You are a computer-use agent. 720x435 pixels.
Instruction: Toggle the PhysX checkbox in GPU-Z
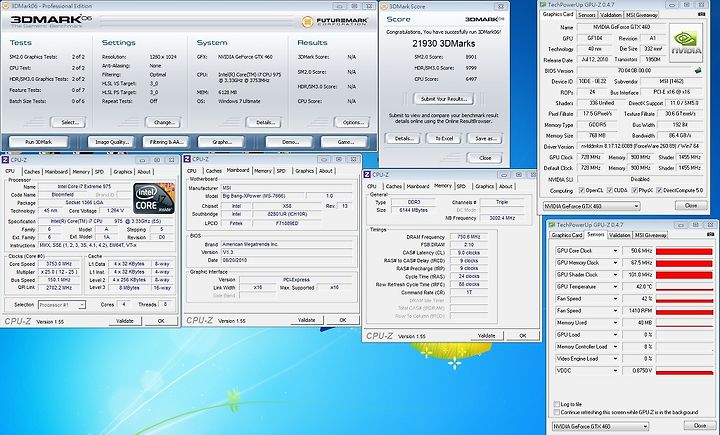point(635,190)
